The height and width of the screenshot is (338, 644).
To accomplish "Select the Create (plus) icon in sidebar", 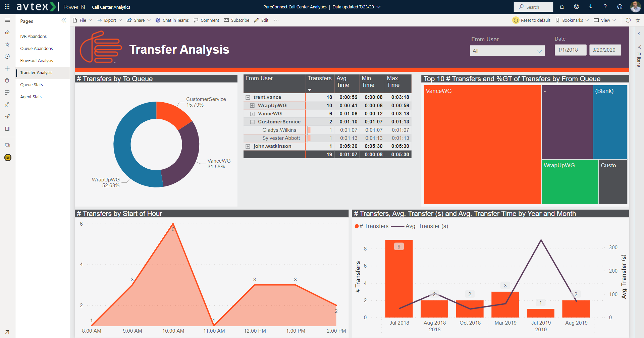I will (x=7, y=68).
